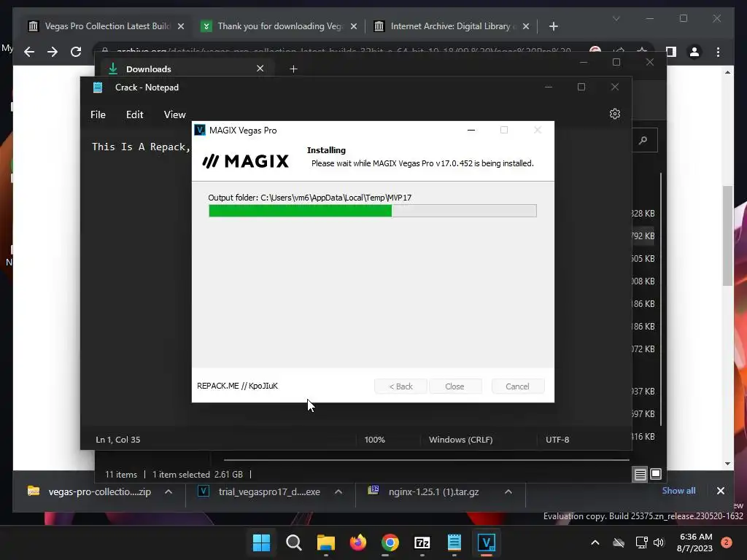747x560 pixels.
Task: Expand vegas-pro-collection zip download options
Action: (x=169, y=492)
